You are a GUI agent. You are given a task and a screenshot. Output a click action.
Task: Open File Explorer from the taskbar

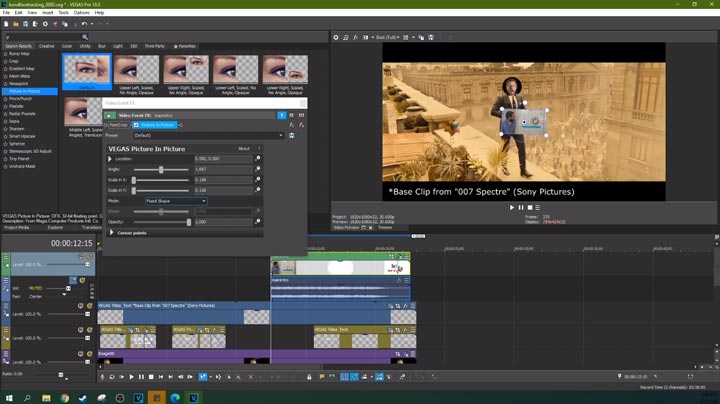(x=46, y=398)
